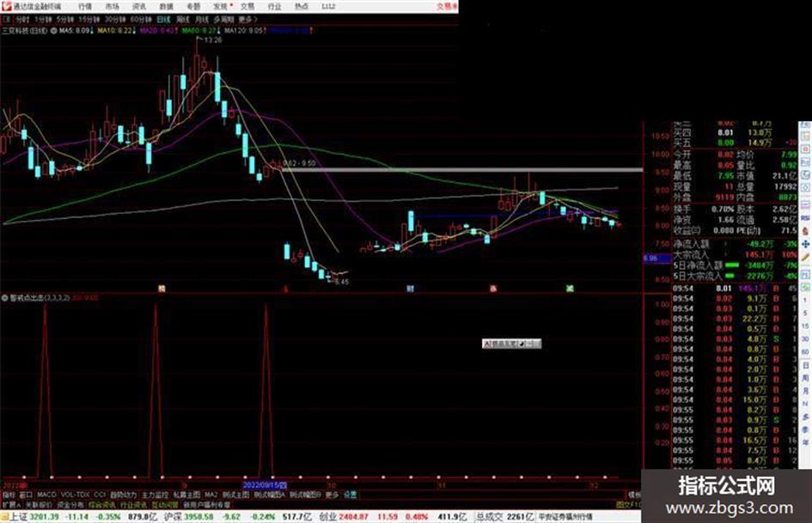Open the 行业资讯 tab
The image size is (812, 523).
point(133,504)
